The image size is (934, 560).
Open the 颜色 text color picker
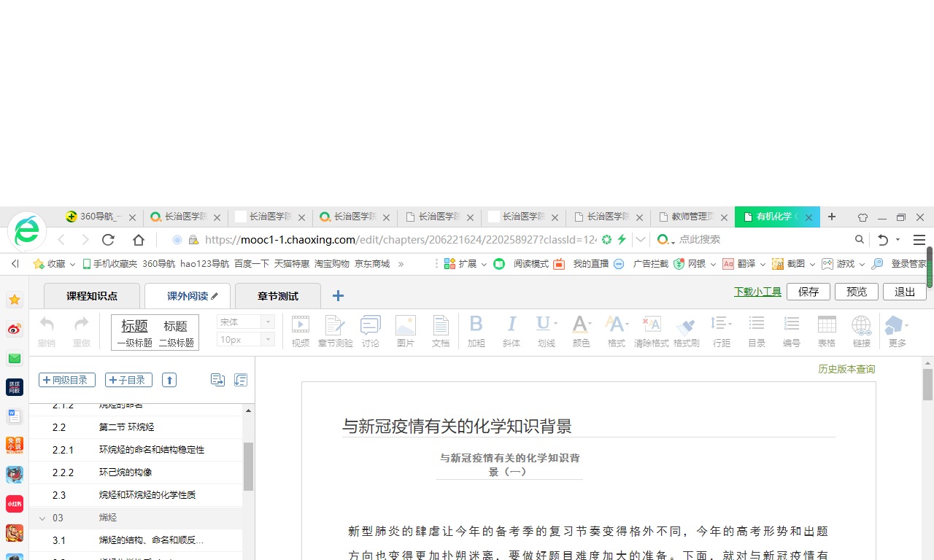(x=581, y=331)
